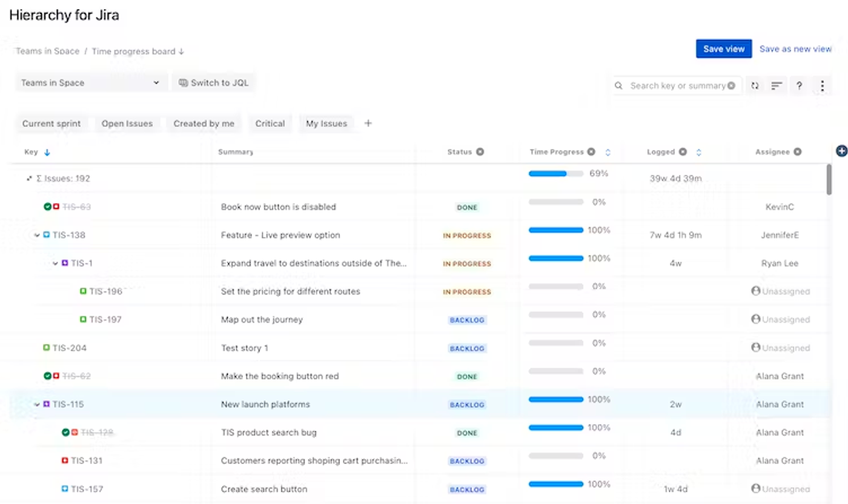The width and height of the screenshot is (848, 504).
Task: Collapse the TIS-115 issue row
Action: [x=37, y=404]
